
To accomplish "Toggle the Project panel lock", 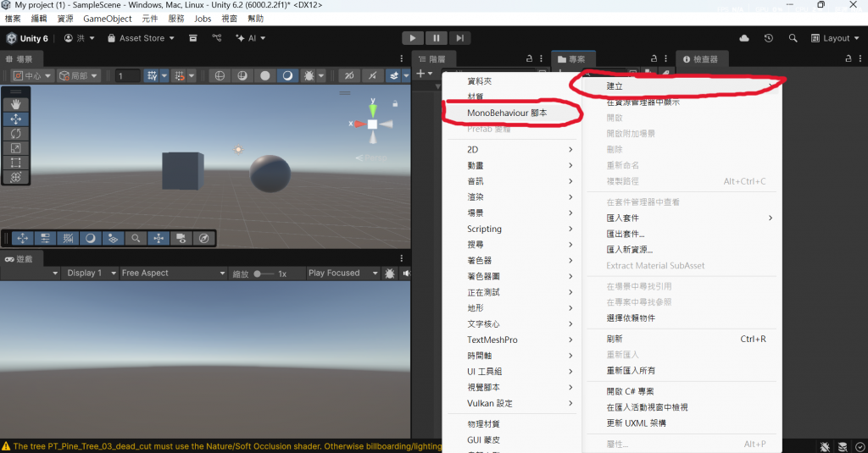I will pos(654,58).
